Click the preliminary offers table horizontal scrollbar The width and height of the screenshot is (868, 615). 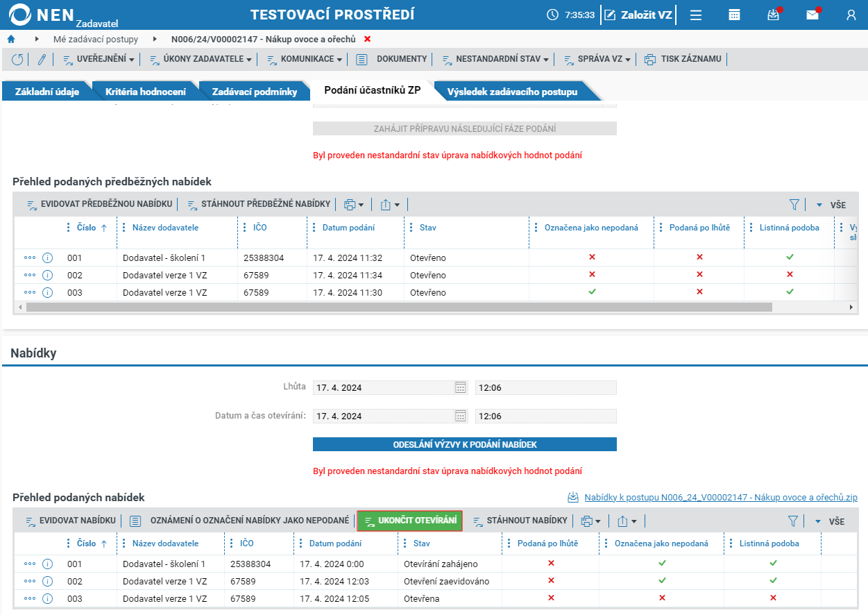coord(399,307)
